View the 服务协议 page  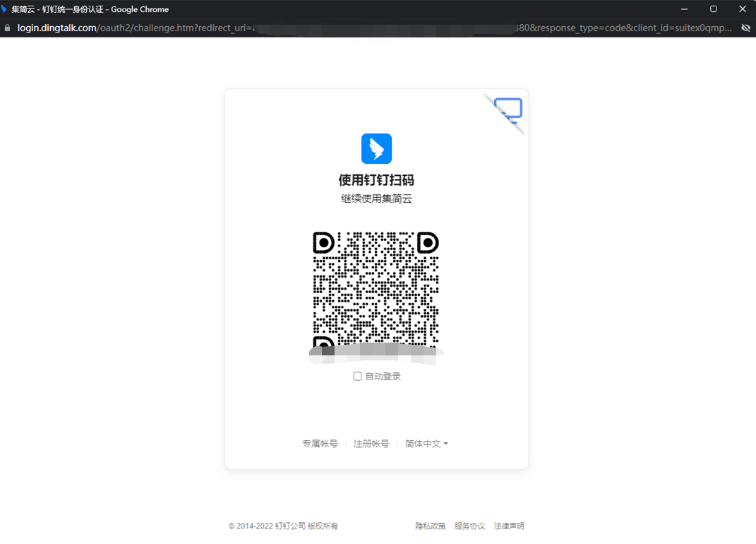click(x=469, y=526)
